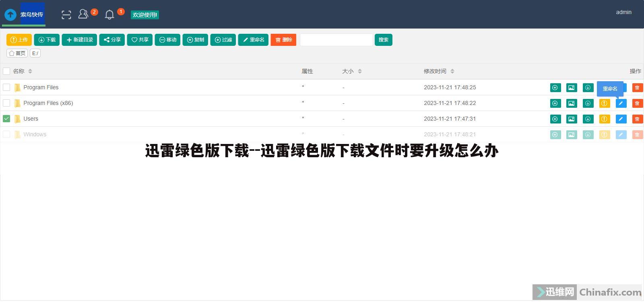Click the 欢迎使用! header tag
The image size is (644, 302).
click(145, 15)
